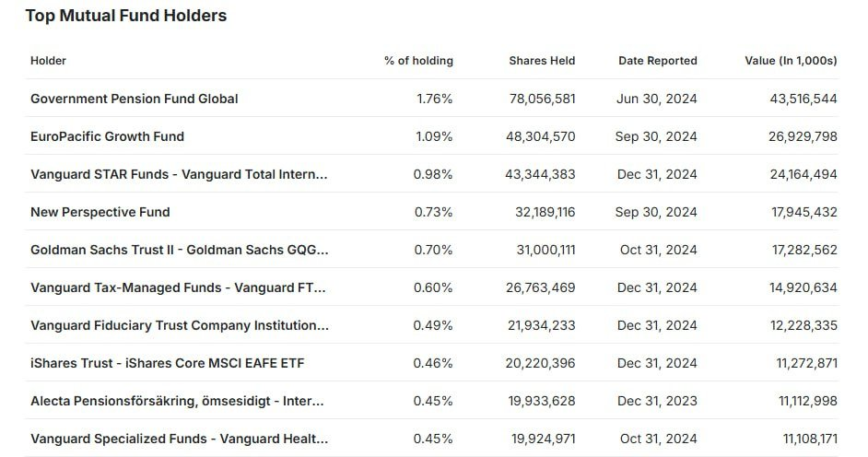Select the 1.09% holding percentage cell
This screenshot has width=868, height=457.
click(x=433, y=136)
